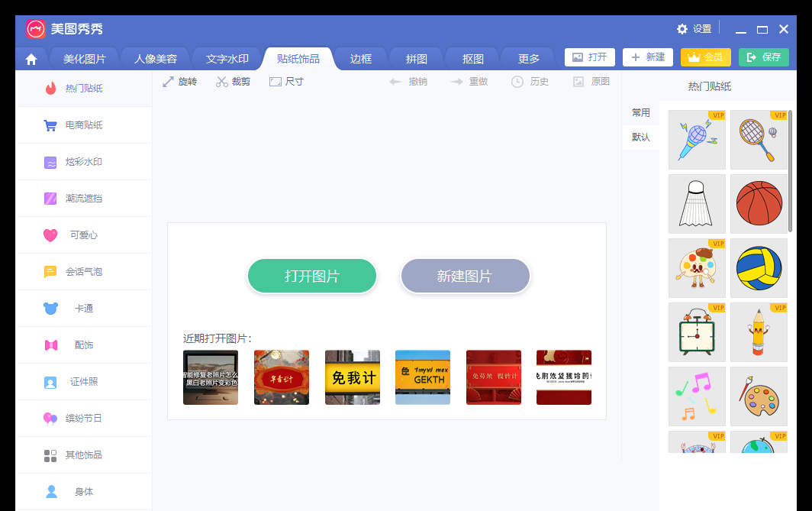This screenshot has width=812, height=511.
Task: Select 身体 person category
Action: 85,492
